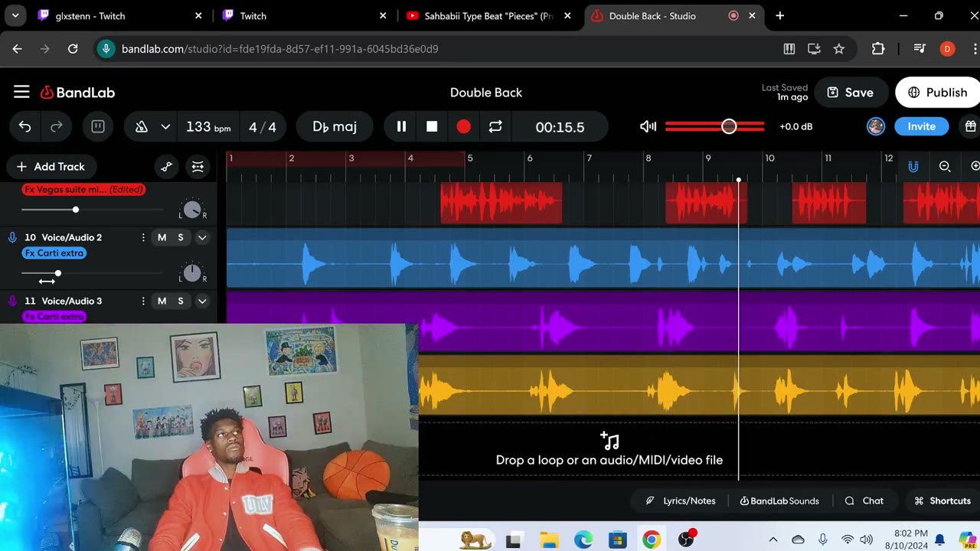Open the metronome settings dropdown arrow

[x=165, y=127]
